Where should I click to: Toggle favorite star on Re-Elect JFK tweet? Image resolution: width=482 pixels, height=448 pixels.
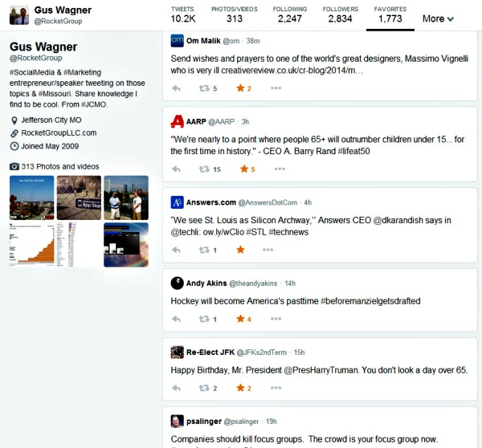[x=240, y=388]
